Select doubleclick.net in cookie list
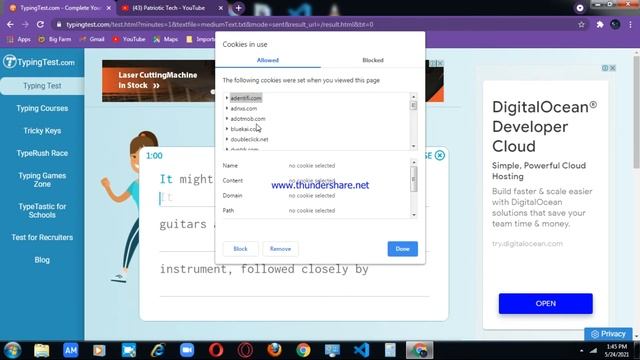Viewport: 640px width, 360px height. click(249, 139)
